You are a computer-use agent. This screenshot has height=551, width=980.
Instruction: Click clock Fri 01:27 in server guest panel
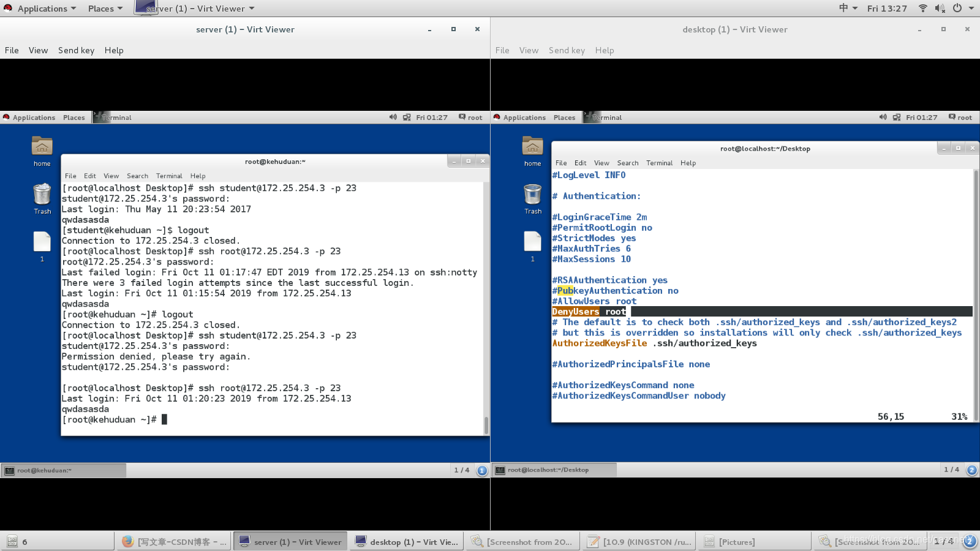coord(432,117)
